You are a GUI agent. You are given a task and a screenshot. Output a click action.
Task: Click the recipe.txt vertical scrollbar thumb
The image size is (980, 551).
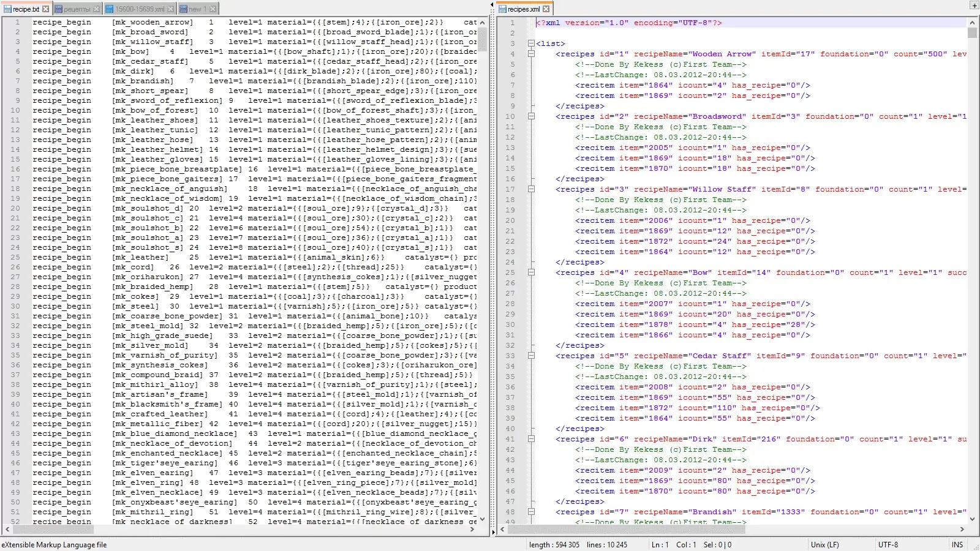click(483, 39)
